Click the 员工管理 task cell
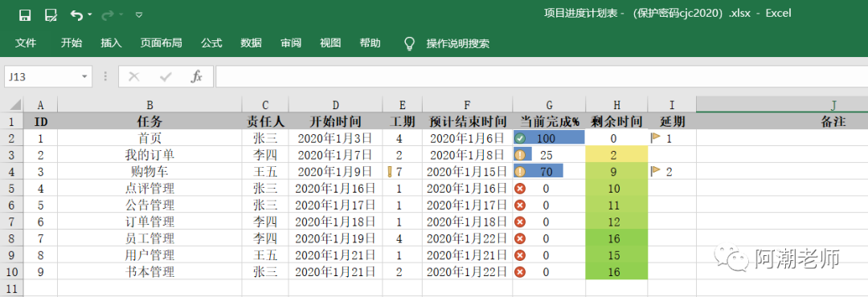The image size is (868, 297). pyautogui.click(x=149, y=238)
